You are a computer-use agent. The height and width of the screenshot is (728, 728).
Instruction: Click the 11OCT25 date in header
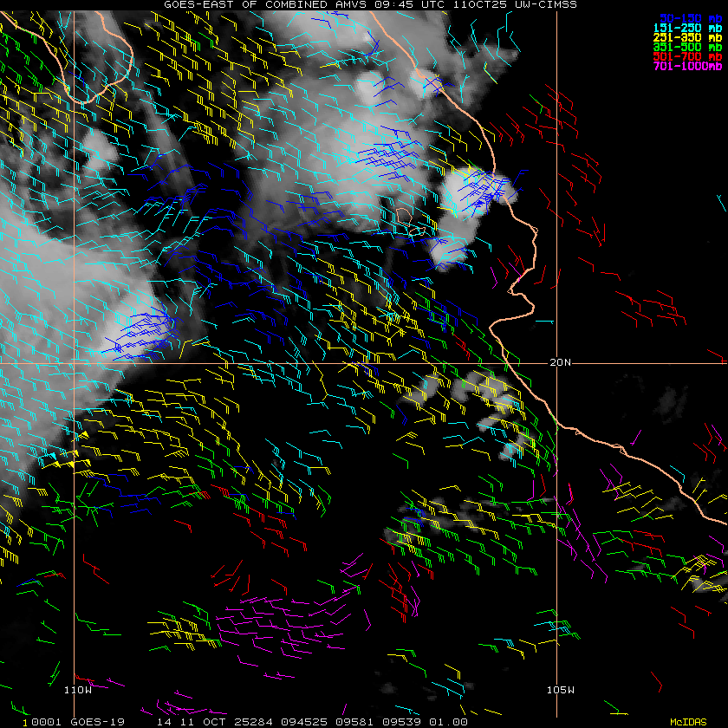click(480, 4)
